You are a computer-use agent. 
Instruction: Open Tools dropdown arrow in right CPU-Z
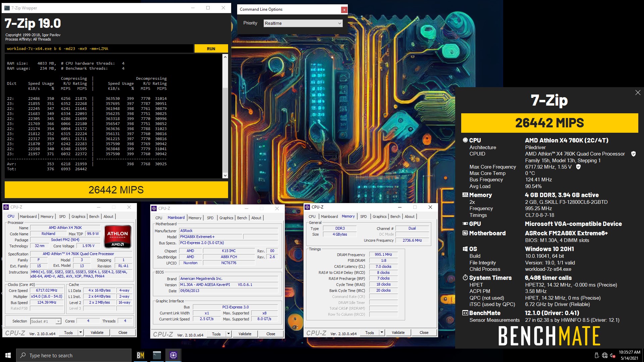tap(382, 333)
